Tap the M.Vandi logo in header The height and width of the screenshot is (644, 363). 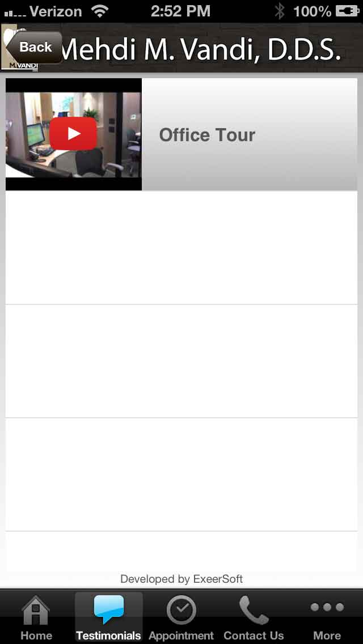click(x=20, y=47)
